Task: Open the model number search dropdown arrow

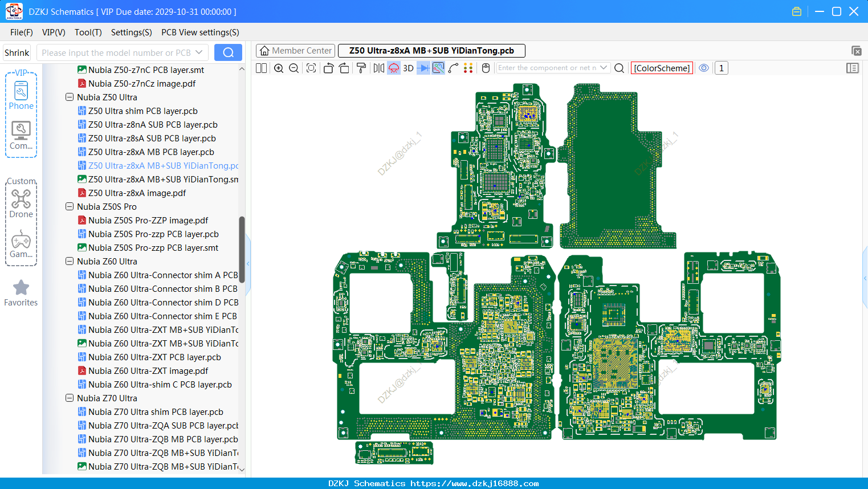Action: coord(199,52)
